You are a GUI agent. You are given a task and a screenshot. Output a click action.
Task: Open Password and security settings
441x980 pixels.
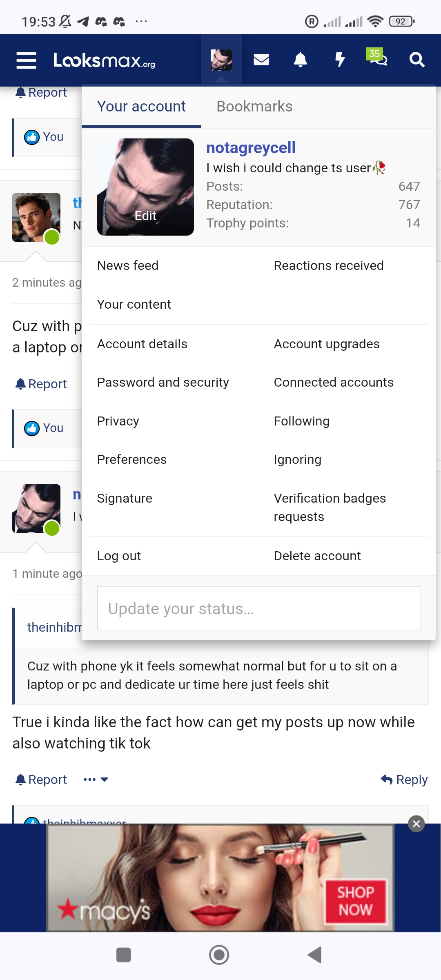click(163, 382)
